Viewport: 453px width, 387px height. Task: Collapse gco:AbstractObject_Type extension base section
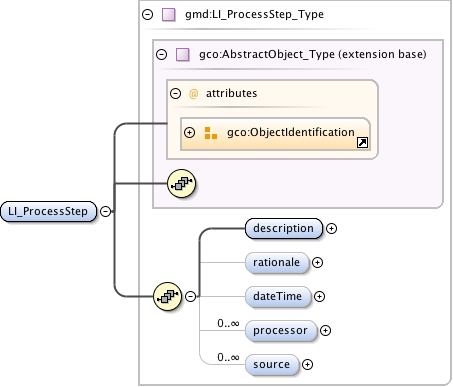162,54
